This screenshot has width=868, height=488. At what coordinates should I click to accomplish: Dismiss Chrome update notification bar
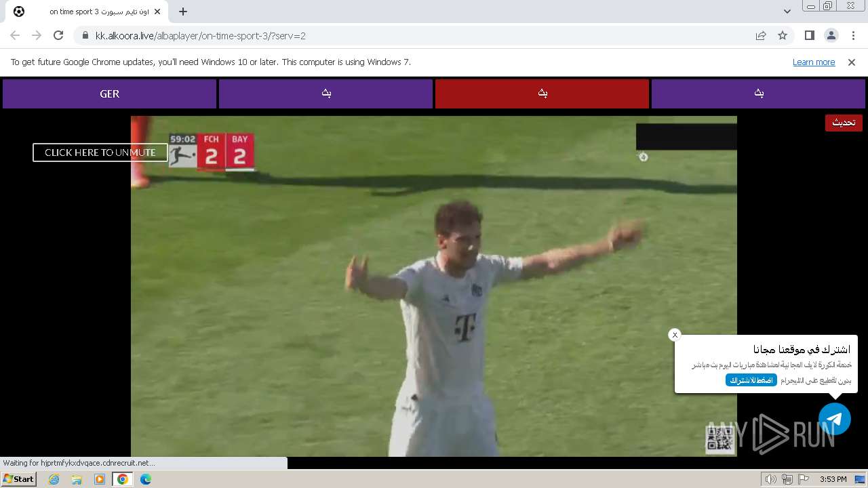[852, 62]
